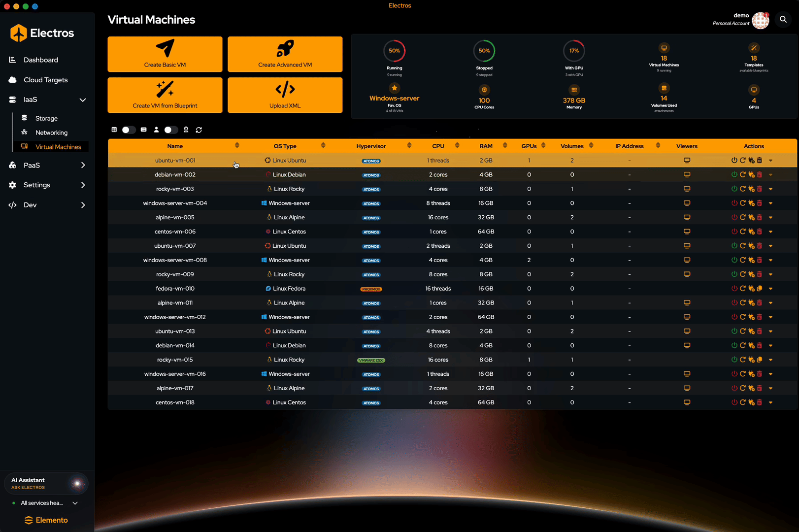This screenshot has height=532, width=799.
Task: Click Upload XML button
Action: coord(285,95)
